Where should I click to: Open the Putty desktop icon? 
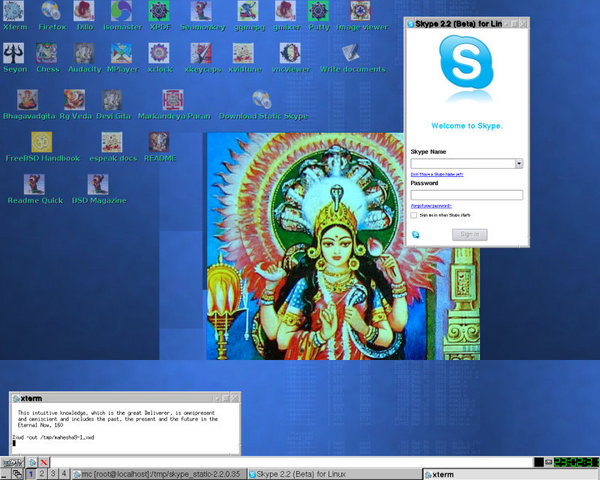(318, 12)
